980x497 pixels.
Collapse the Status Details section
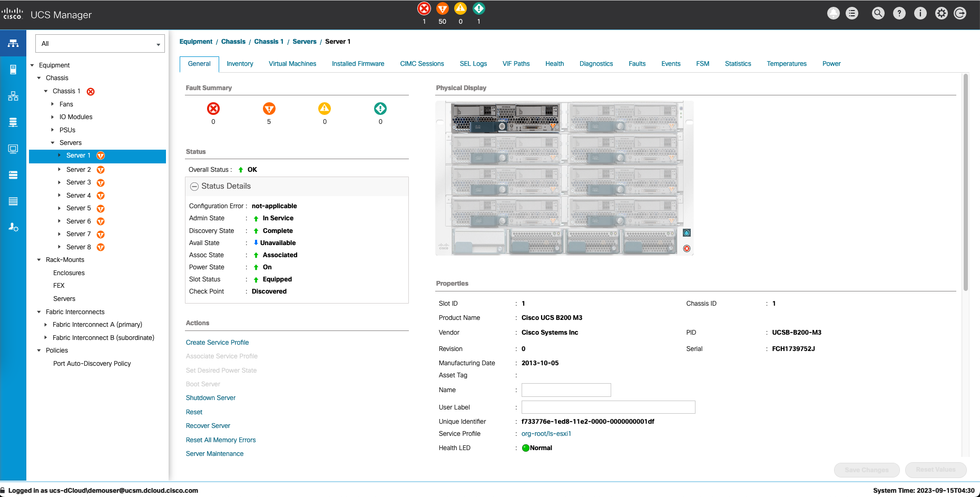pyautogui.click(x=194, y=187)
